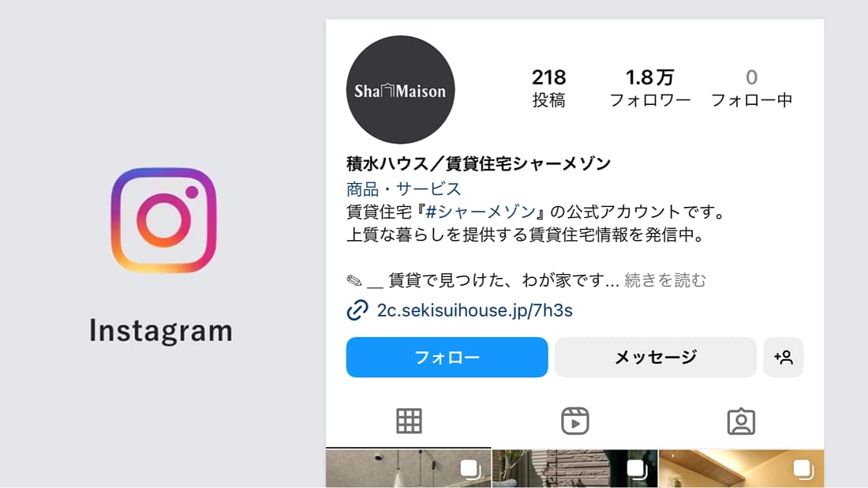Screen dimensions: 868x488
Task: Open the first post thumbnail with pendant lamp
Action: (408, 468)
